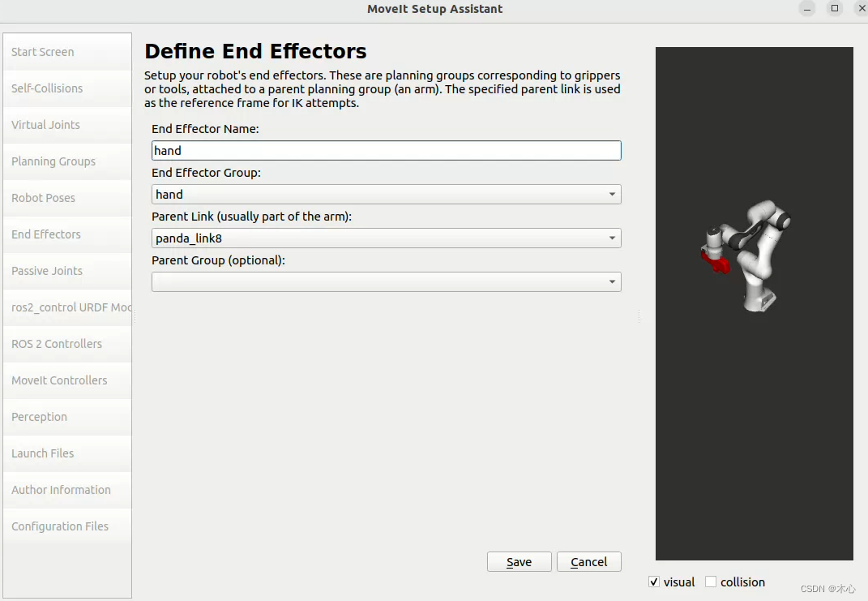The height and width of the screenshot is (601, 868).
Task: Select End Effectors in sidebar
Action: tap(67, 235)
